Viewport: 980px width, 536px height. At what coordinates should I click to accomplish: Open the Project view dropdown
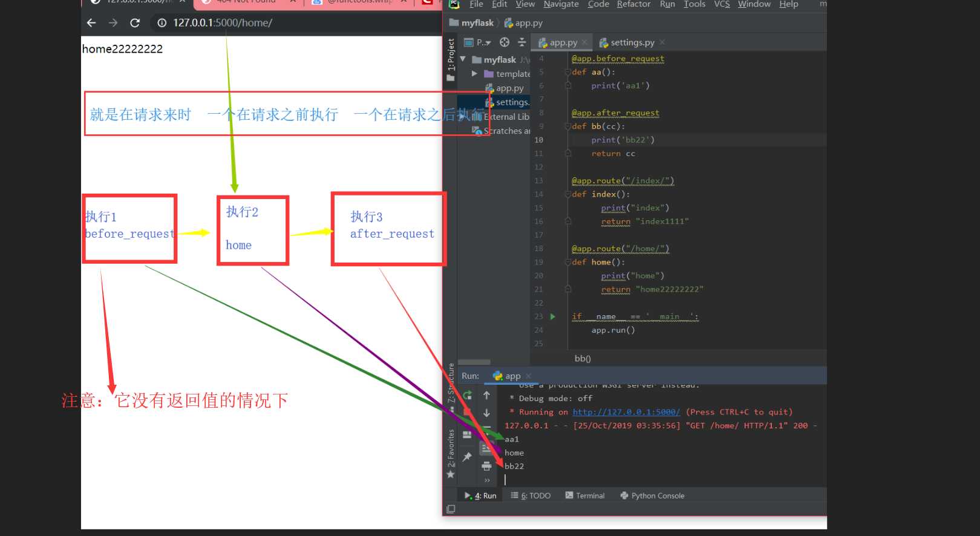(x=477, y=42)
